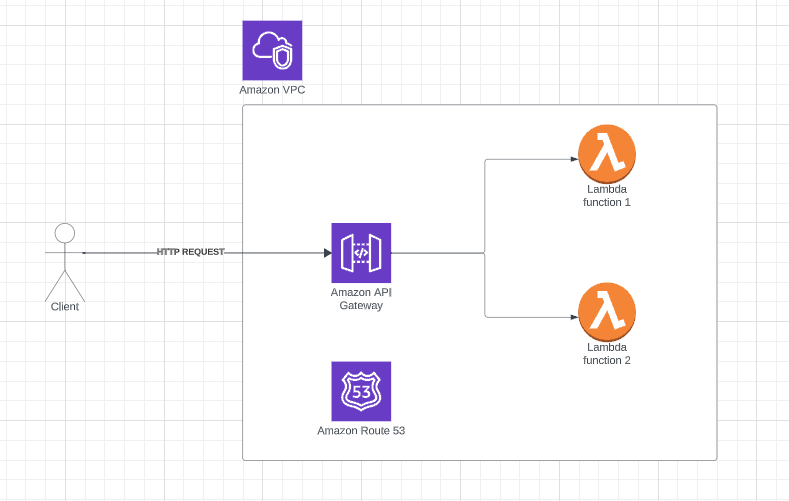Click the Amazon Route 53 text label
The width and height of the screenshot is (789, 501).
[x=361, y=431]
